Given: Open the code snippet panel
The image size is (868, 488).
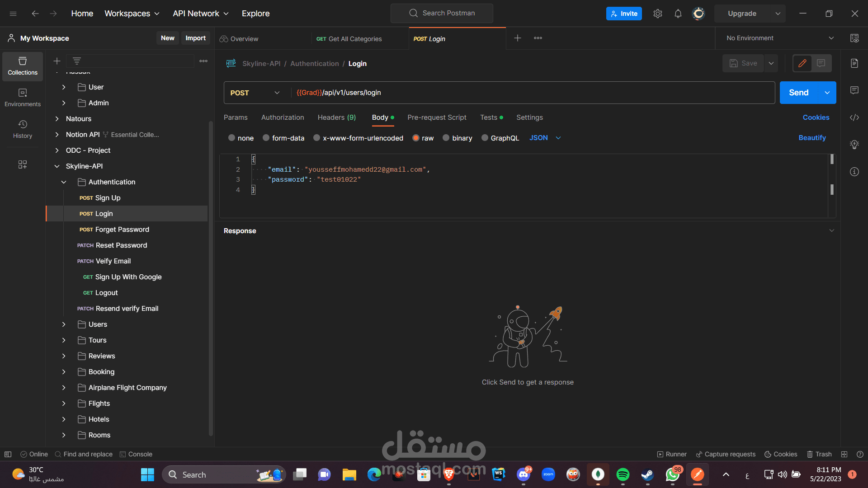Looking at the screenshot, I should [x=854, y=117].
